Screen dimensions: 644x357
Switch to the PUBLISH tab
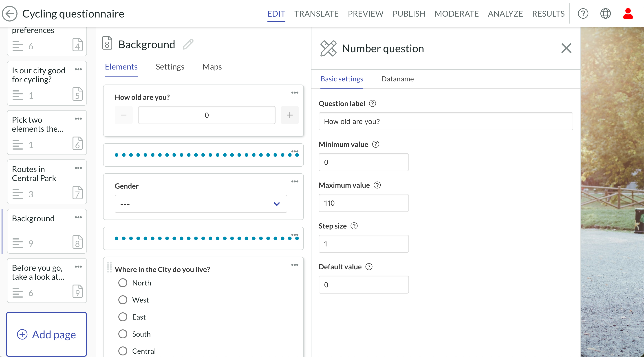[409, 13]
